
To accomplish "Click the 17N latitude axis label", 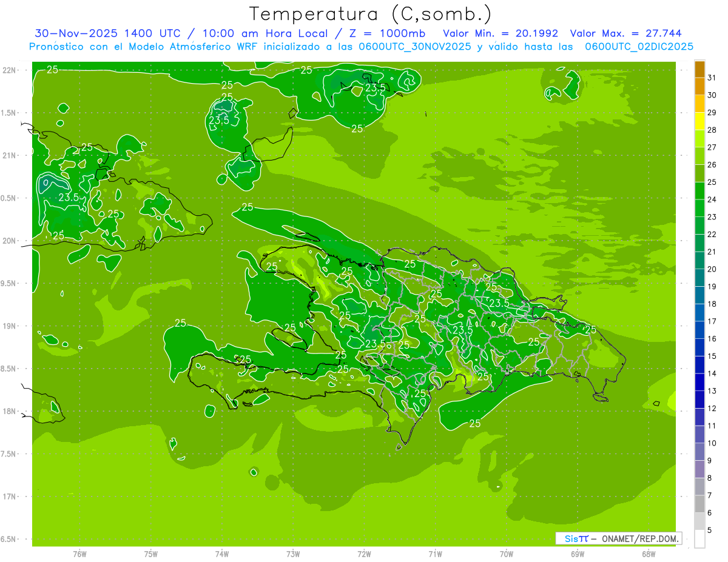I will tap(10, 497).
